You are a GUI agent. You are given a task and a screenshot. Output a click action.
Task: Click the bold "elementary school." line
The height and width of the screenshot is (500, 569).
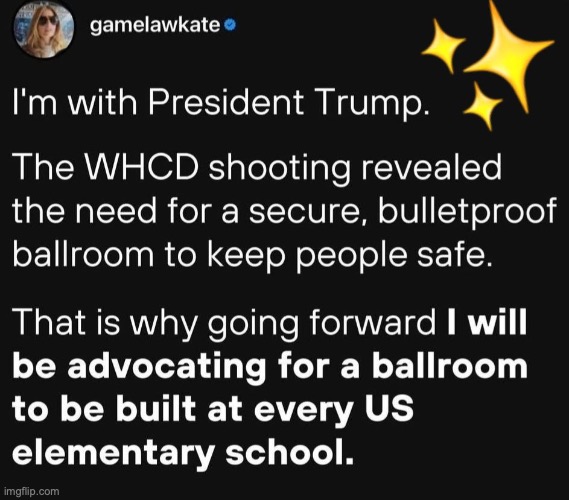183,453
